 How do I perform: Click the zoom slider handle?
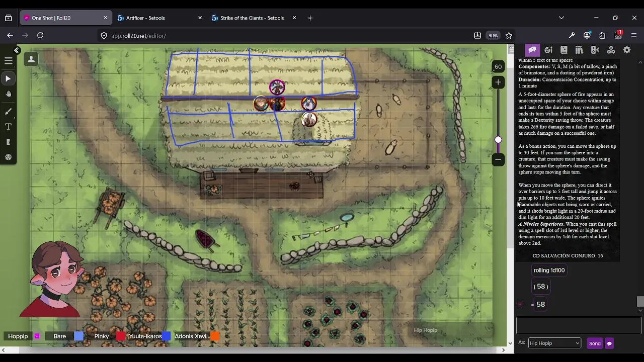pos(498,140)
